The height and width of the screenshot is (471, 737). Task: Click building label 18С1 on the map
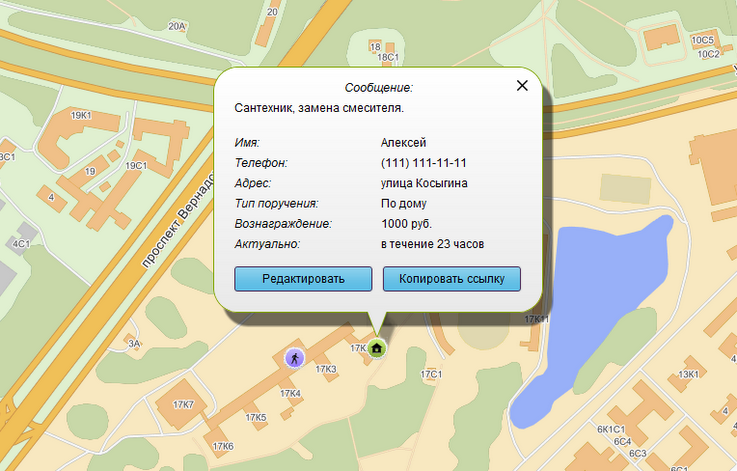point(388,57)
